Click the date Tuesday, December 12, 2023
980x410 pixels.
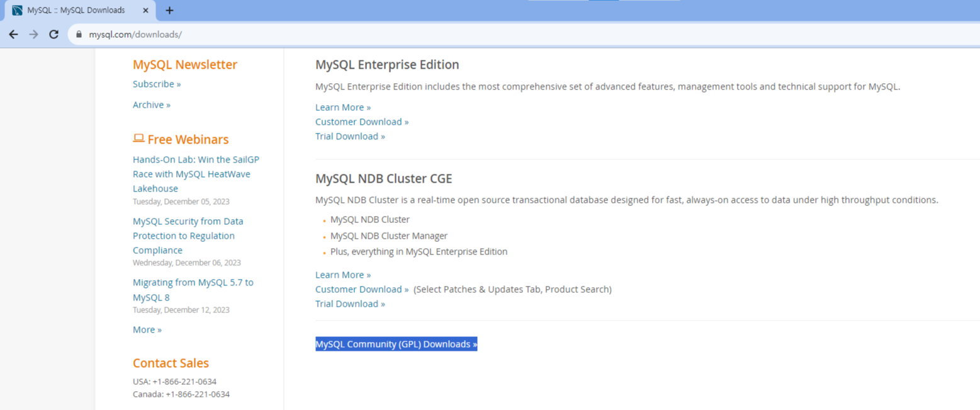click(181, 310)
